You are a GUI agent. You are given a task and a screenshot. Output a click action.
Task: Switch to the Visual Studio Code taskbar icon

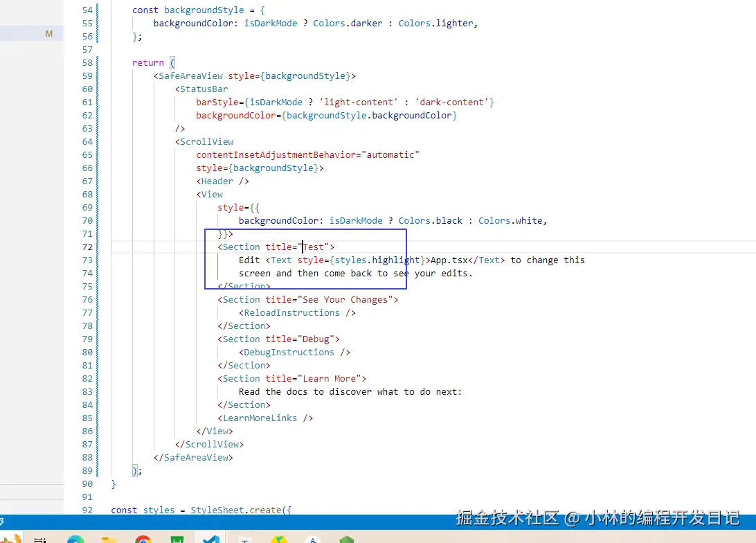coord(211,539)
